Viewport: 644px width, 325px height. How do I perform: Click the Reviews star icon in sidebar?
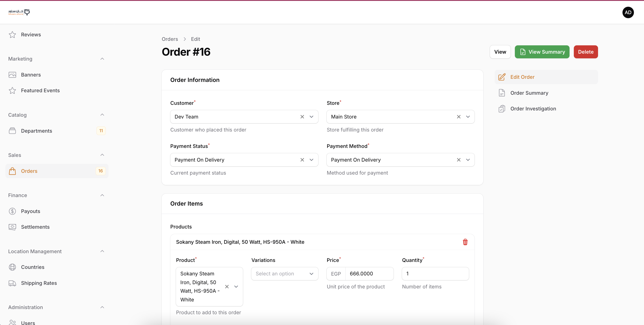point(12,35)
